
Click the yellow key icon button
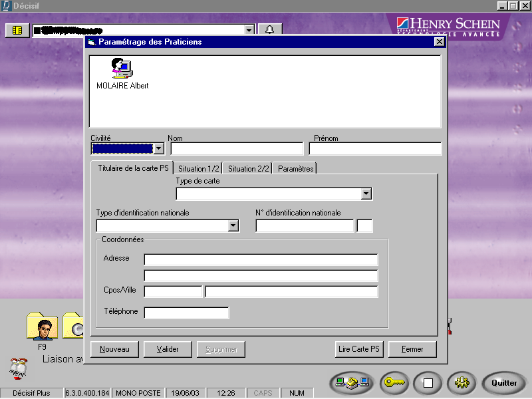(394, 382)
